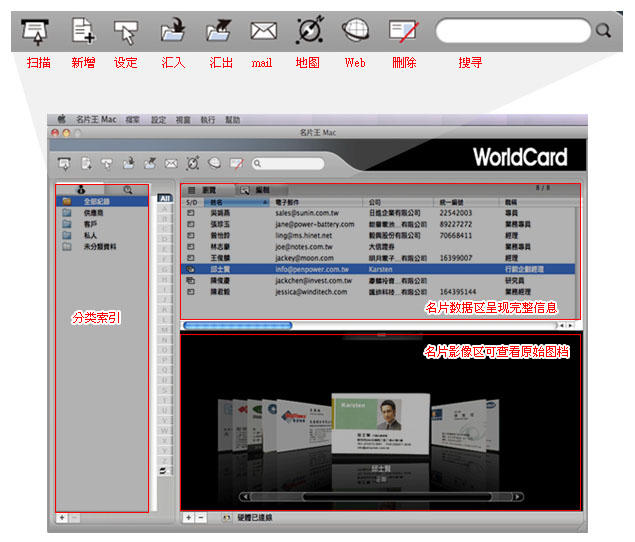Screen dimensions: 635x542
Task: Select the person category tab in sidebar
Action: (x=81, y=190)
